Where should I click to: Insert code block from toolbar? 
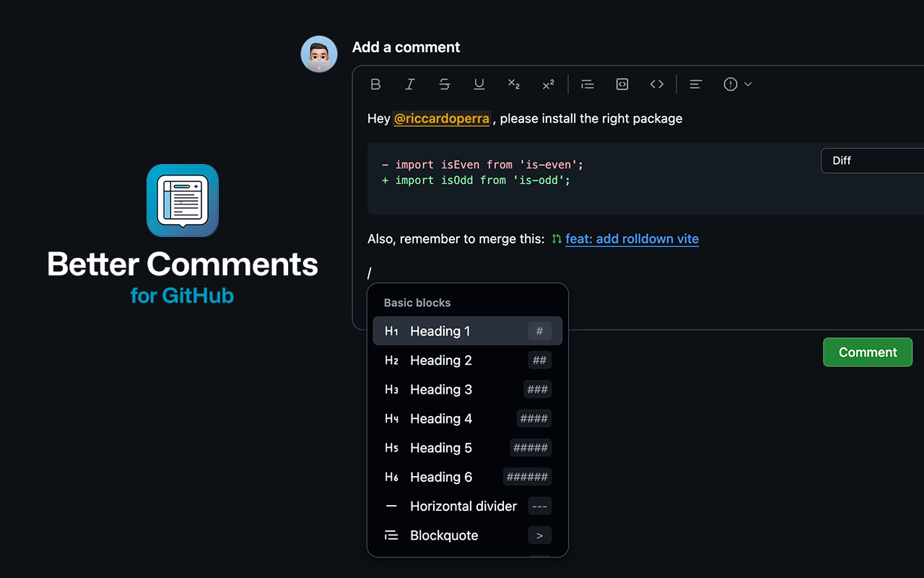pos(622,85)
